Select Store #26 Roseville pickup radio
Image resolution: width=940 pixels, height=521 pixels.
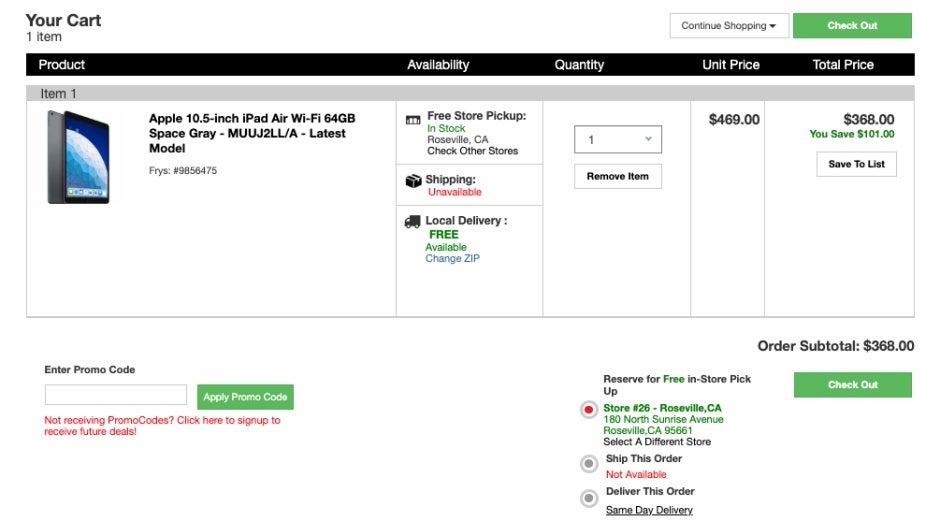click(x=589, y=409)
